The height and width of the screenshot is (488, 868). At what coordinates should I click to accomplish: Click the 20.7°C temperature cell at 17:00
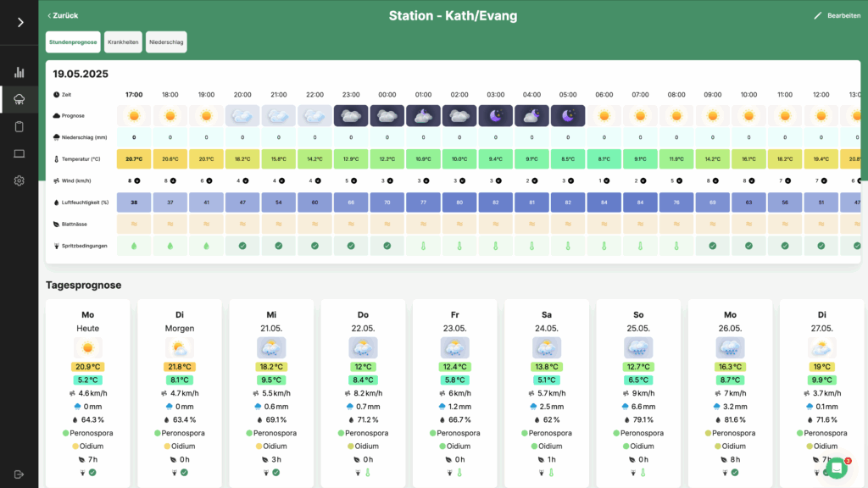point(134,158)
